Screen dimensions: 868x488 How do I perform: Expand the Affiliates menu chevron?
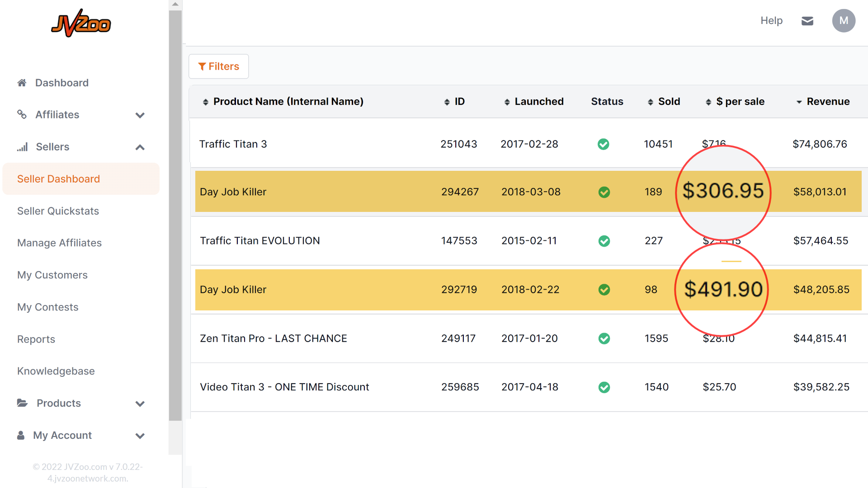(x=140, y=115)
